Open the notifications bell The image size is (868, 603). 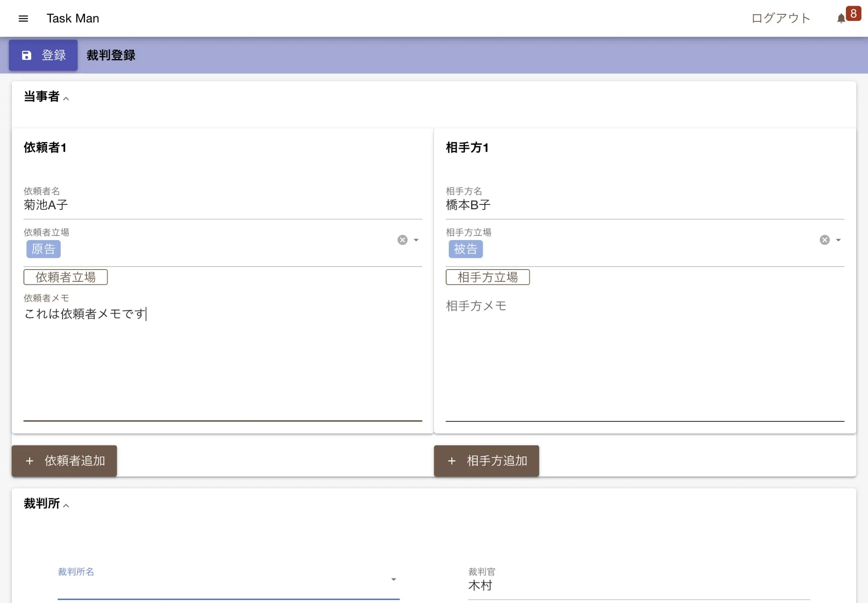coord(841,18)
